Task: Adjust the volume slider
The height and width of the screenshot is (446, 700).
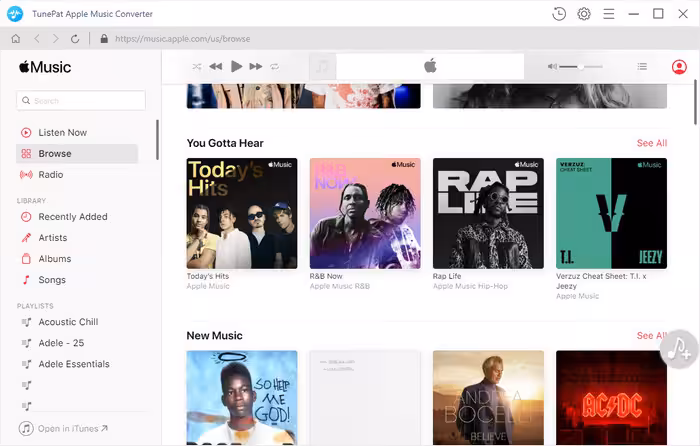Action: coord(581,67)
